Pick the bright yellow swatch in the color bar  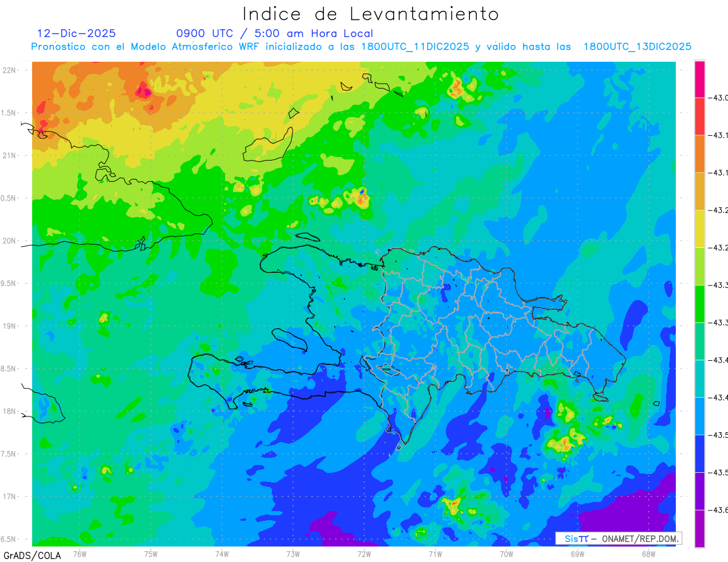tap(699, 229)
